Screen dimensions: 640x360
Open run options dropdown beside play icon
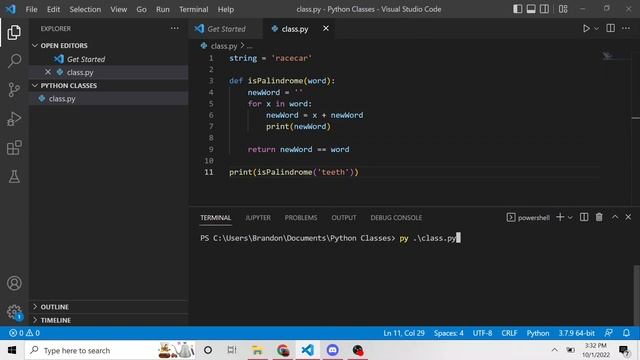596,29
